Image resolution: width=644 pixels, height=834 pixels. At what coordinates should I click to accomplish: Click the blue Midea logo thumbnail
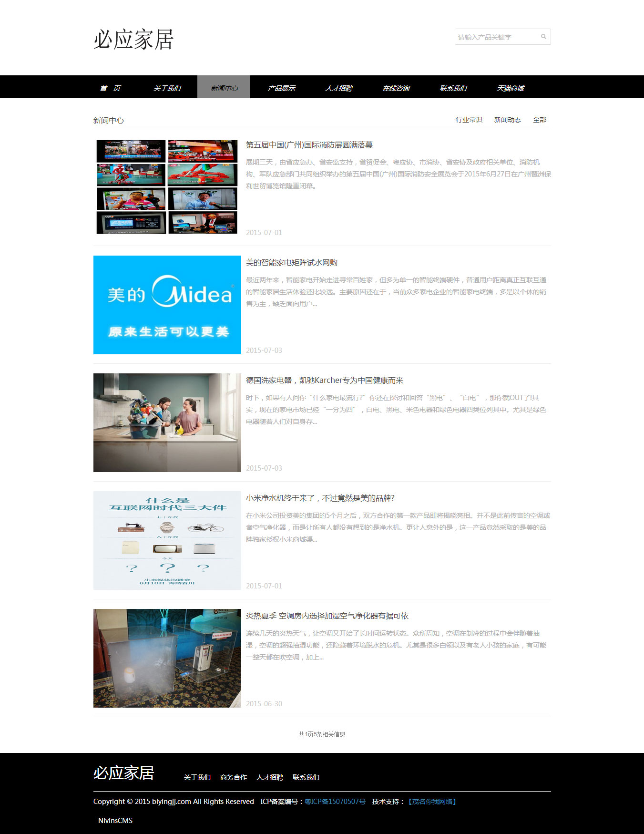pos(167,305)
